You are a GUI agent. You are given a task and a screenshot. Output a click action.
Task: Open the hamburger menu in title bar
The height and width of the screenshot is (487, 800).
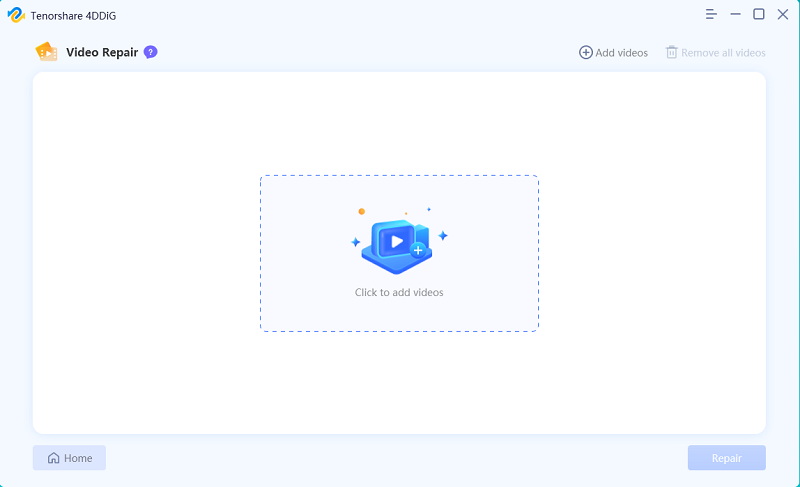pyautogui.click(x=711, y=14)
